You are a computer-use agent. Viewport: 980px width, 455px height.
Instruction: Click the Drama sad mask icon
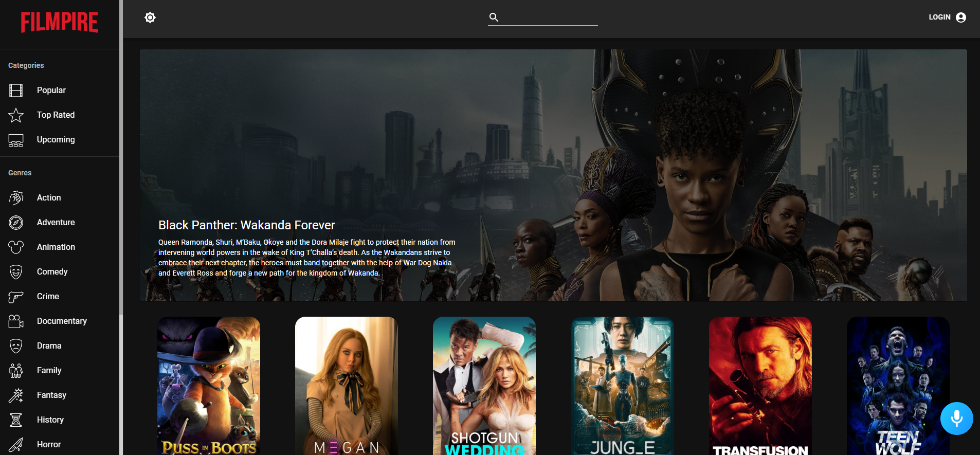pyautogui.click(x=16, y=346)
